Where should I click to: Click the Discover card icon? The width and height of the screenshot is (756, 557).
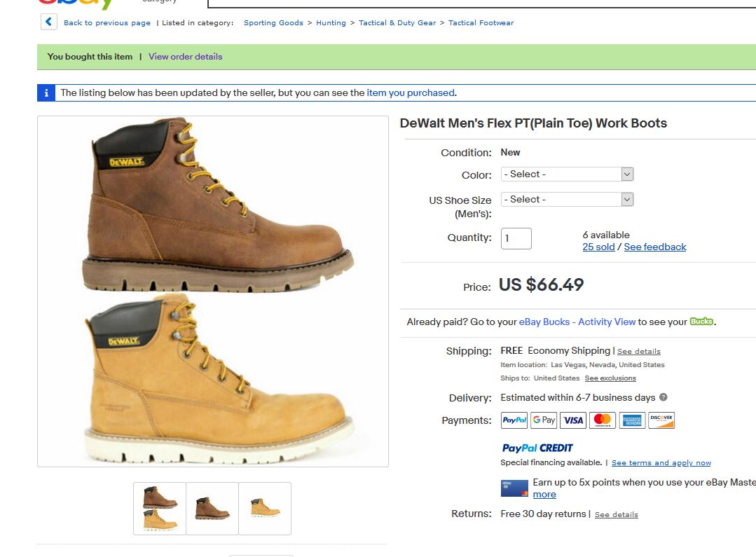click(661, 420)
